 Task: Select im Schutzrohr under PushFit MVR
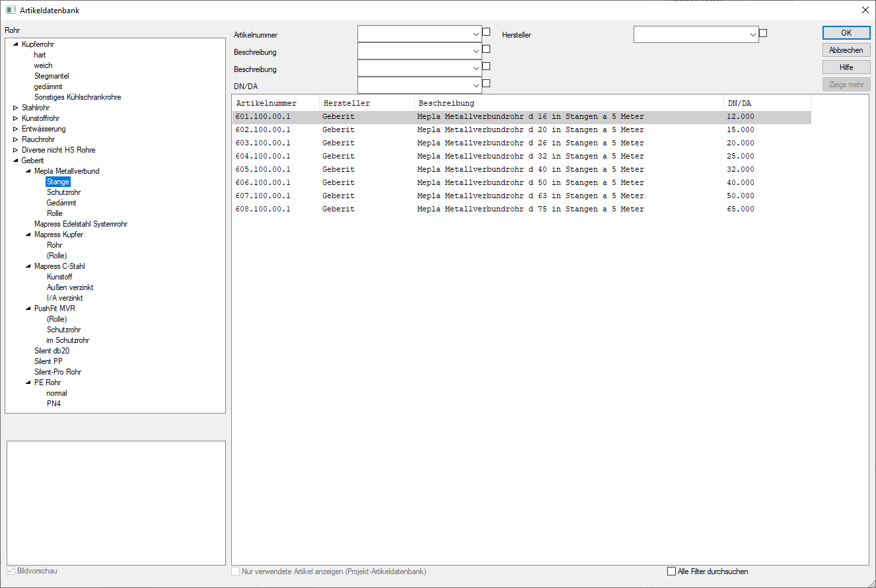[68, 340]
